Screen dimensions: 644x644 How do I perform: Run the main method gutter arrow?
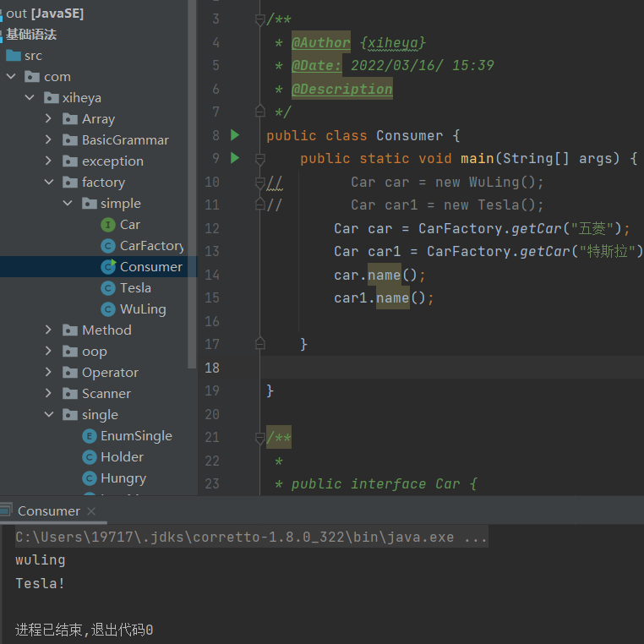(x=234, y=158)
